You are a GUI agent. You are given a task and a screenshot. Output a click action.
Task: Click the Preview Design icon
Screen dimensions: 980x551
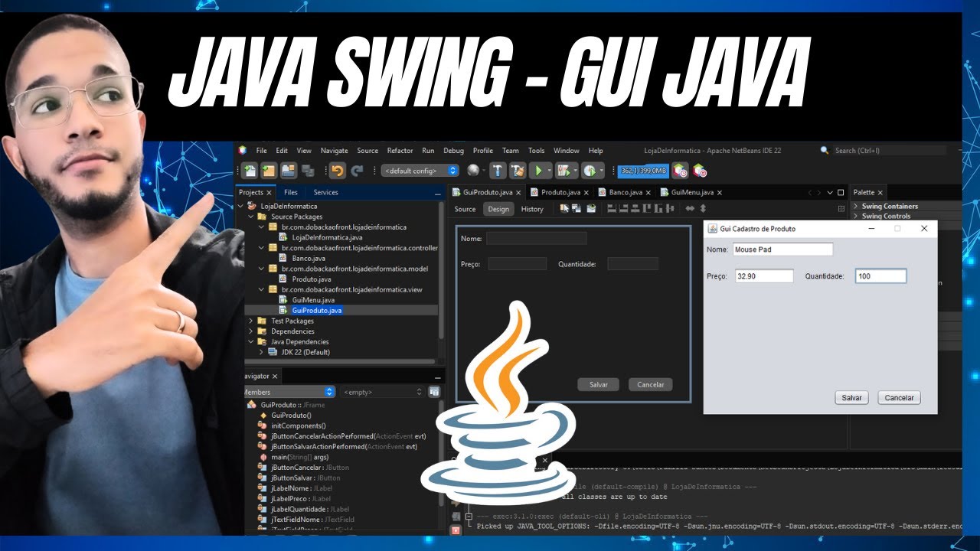pos(591,208)
